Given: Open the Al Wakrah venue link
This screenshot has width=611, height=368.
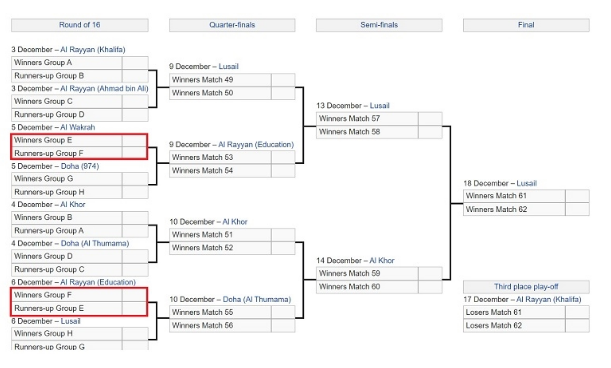Looking at the screenshot, I should click(x=78, y=127).
